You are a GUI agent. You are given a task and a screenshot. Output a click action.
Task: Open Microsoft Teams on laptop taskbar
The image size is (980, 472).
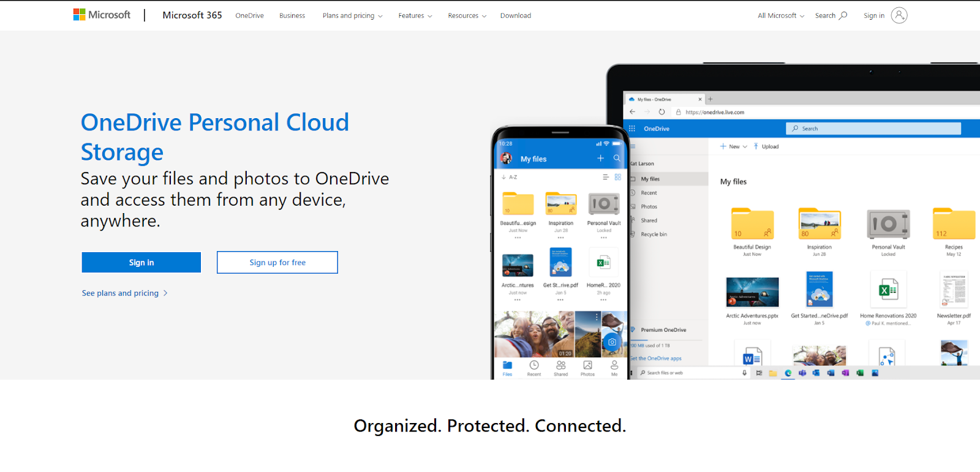pos(802,373)
